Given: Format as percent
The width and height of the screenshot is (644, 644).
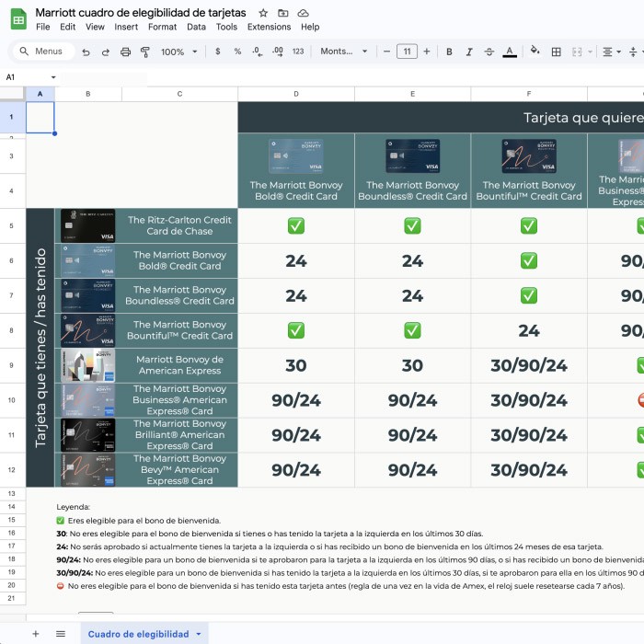Looking at the screenshot, I should [237, 52].
